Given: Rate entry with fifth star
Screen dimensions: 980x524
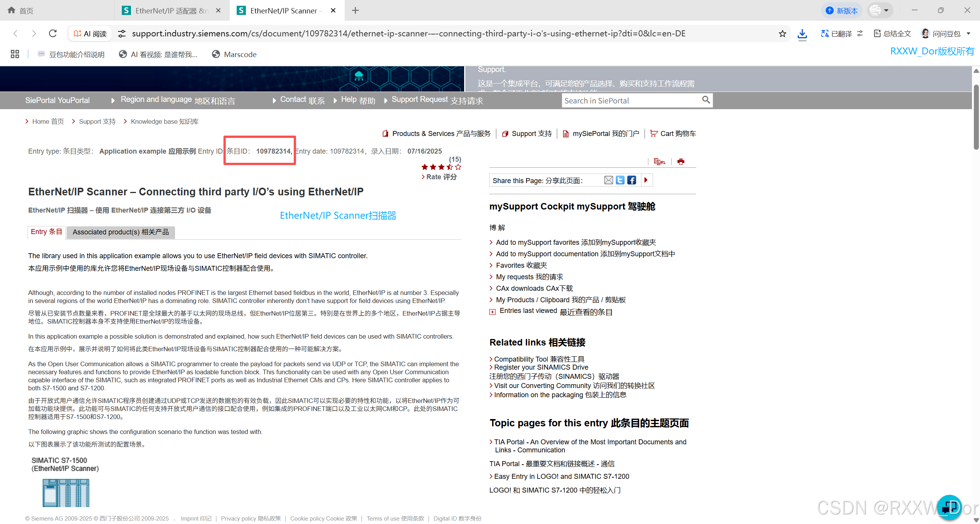Looking at the screenshot, I should pos(458,167).
